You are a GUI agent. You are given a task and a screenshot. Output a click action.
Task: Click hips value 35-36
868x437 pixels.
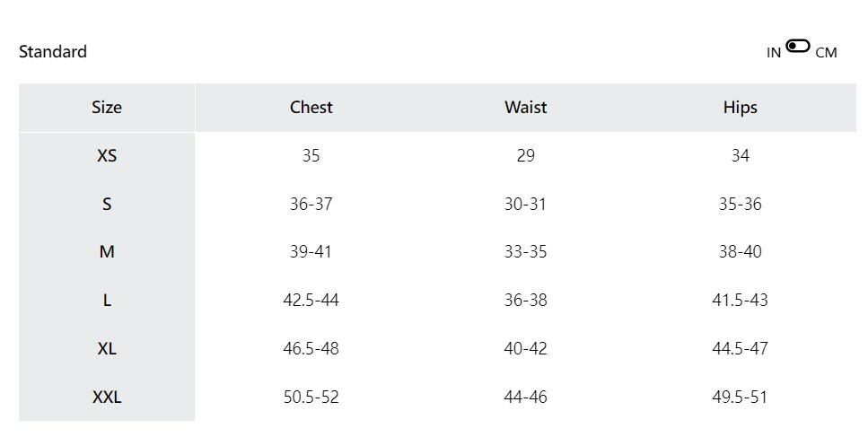pyautogui.click(x=740, y=205)
